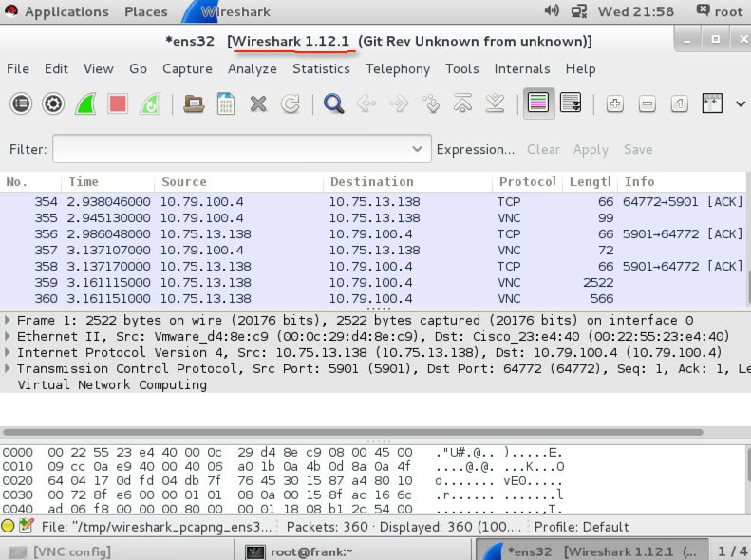Image resolution: width=751 pixels, height=560 pixels.
Task: Sort by Destination column header
Action: pyautogui.click(x=407, y=182)
